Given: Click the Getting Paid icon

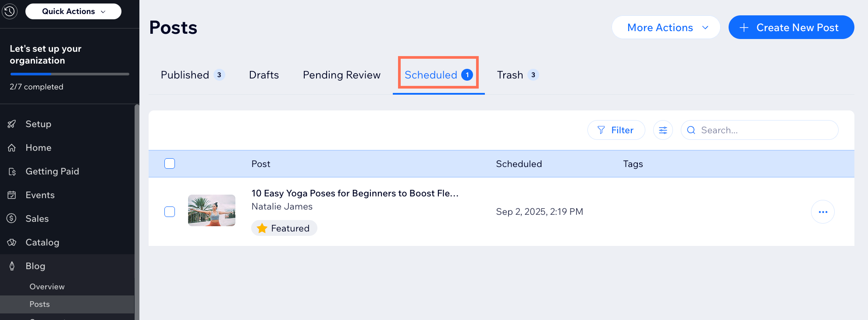Looking at the screenshot, I should [x=12, y=171].
